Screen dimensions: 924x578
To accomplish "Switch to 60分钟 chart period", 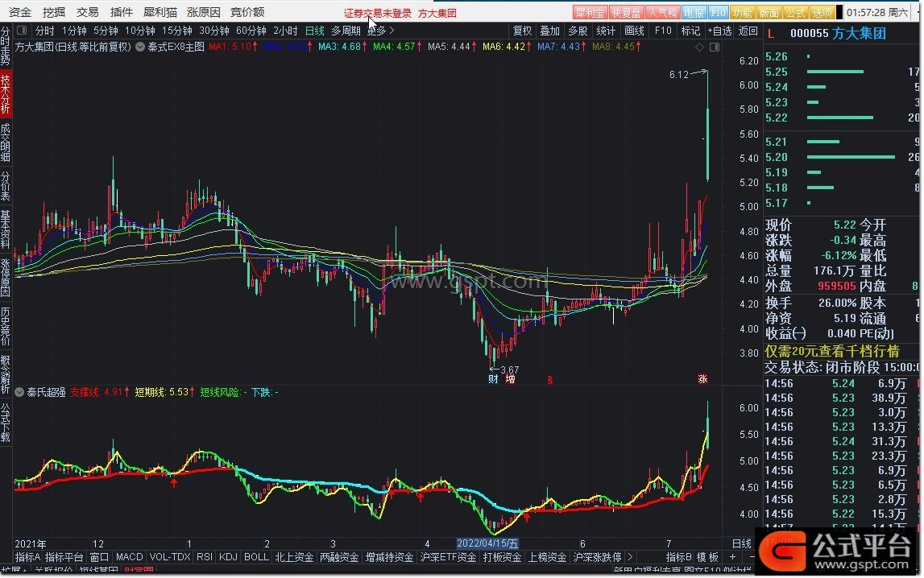I will pyautogui.click(x=251, y=31).
